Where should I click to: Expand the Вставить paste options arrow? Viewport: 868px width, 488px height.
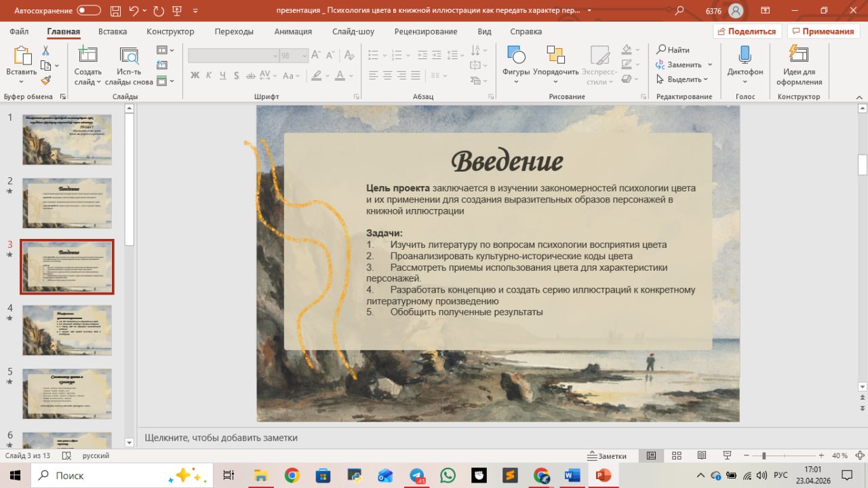point(22,82)
